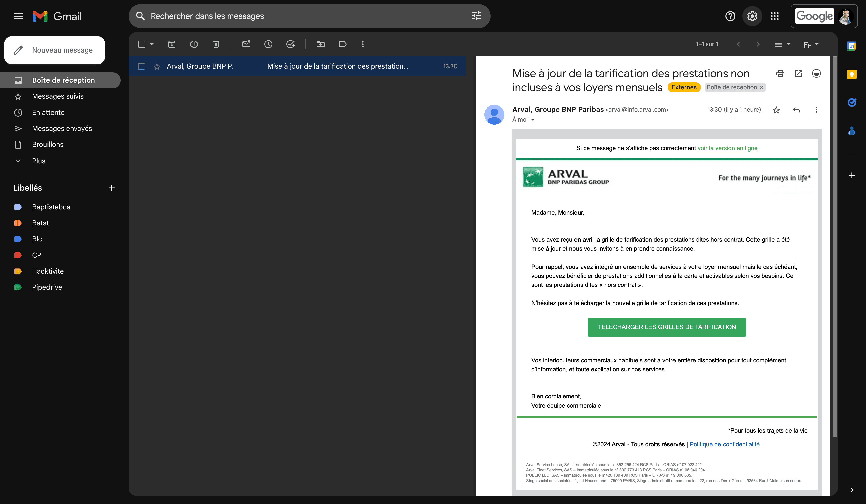Open the help question mark icon
The width and height of the screenshot is (866, 504).
tap(730, 16)
